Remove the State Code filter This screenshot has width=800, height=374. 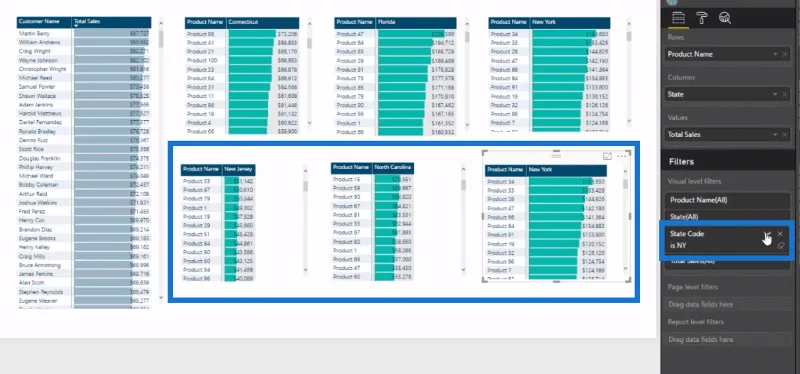(x=780, y=234)
